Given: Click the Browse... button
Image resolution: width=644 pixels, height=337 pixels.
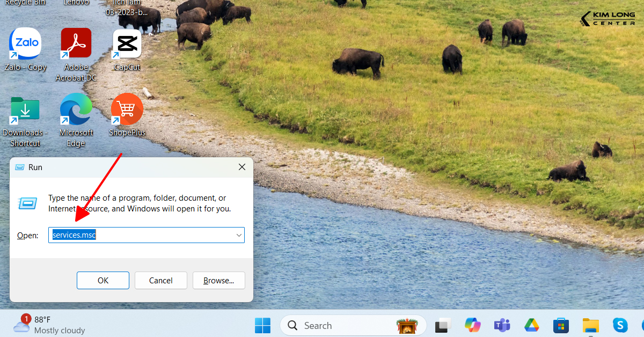Looking at the screenshot, I should [x=218, y=280].
